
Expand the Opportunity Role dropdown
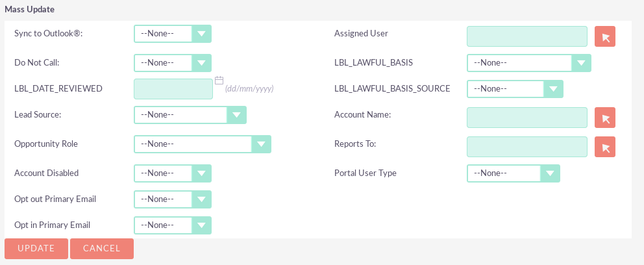point(202,144)
